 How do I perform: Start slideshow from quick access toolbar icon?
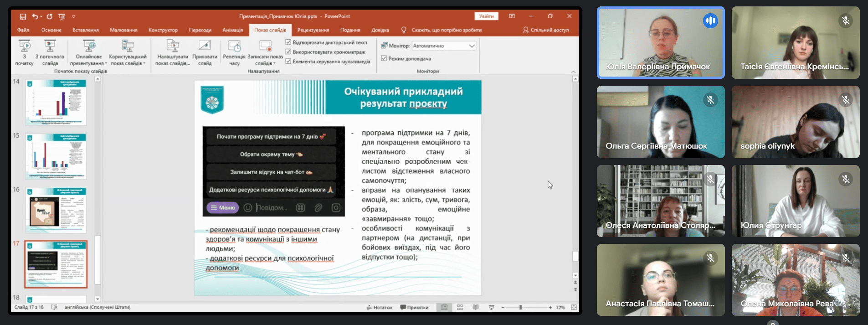62,16
